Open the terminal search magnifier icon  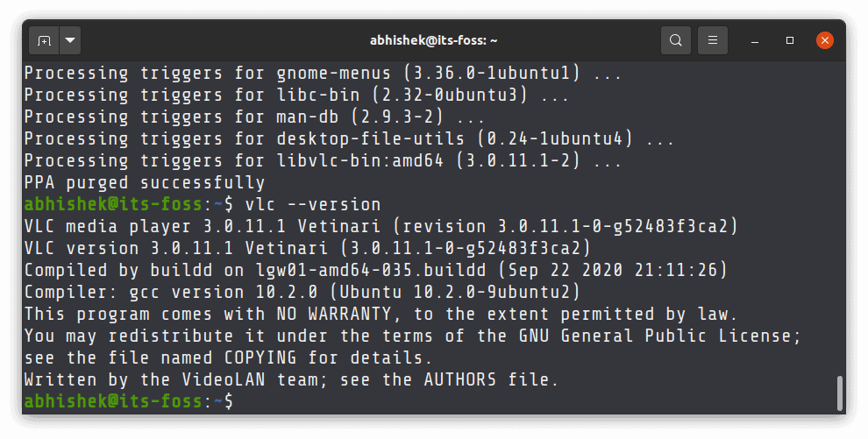tap(675, 40)
